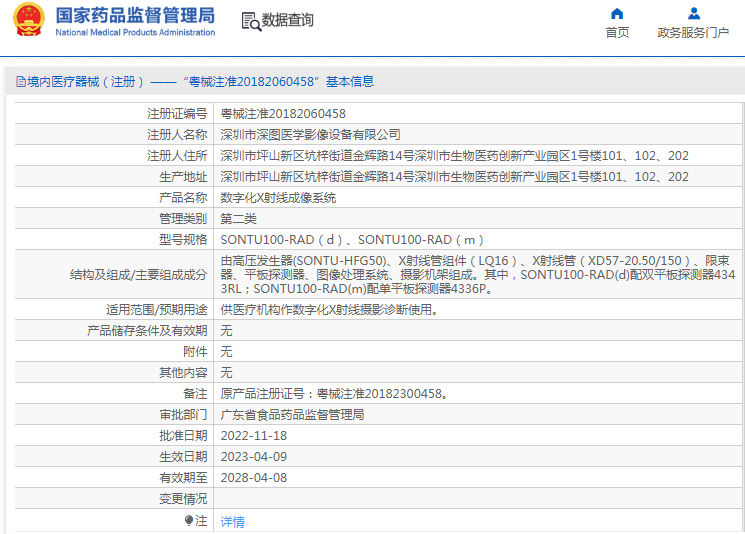Click 无 in the 其他内容 row
Viewport: 745px width, 534px height.
coord(226,372)
